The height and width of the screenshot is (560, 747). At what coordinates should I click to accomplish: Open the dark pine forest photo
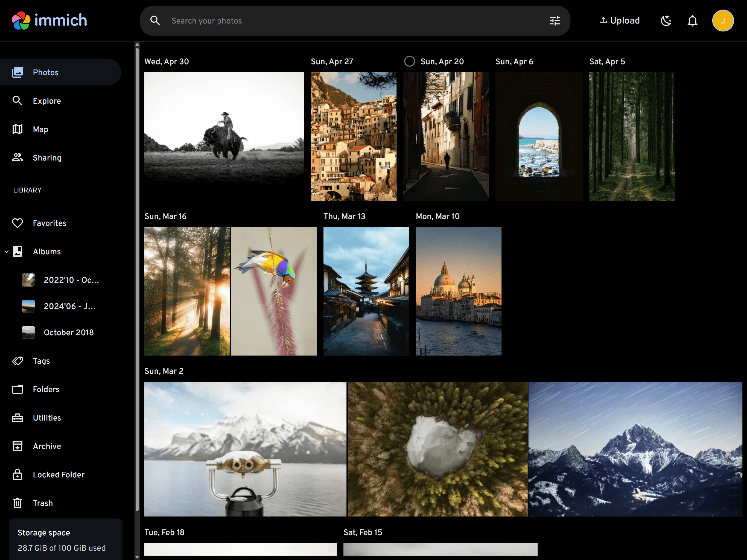pos(632,136)
